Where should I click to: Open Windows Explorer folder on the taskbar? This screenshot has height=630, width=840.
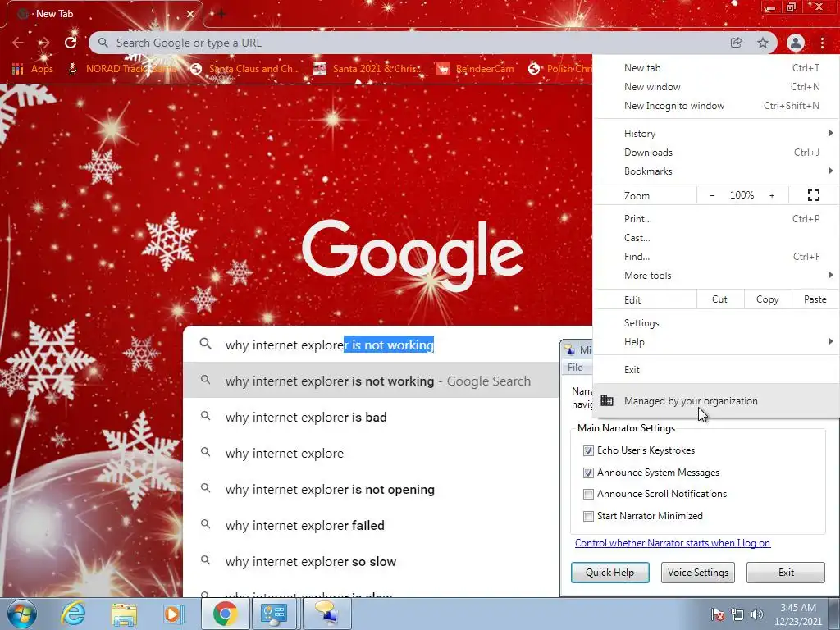tap(124, 614)
